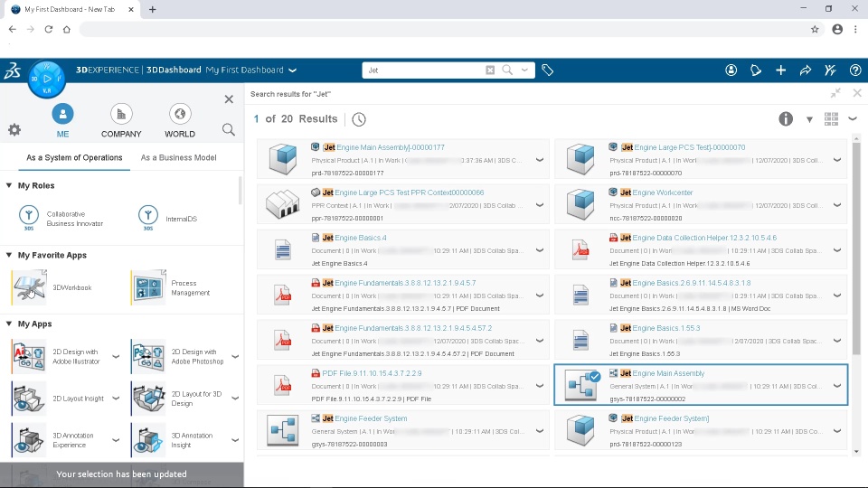Close the compass side panel

(x=229, y=99)
